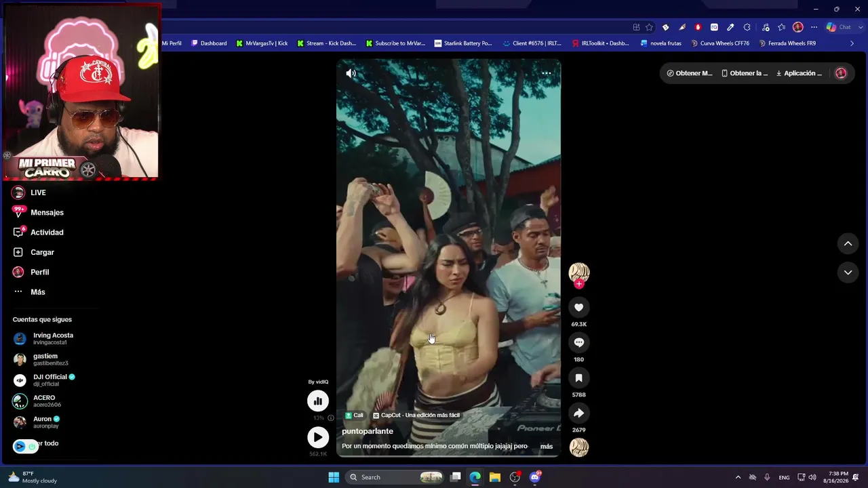Open the Dashboard bookmark

tap(209, 43)
